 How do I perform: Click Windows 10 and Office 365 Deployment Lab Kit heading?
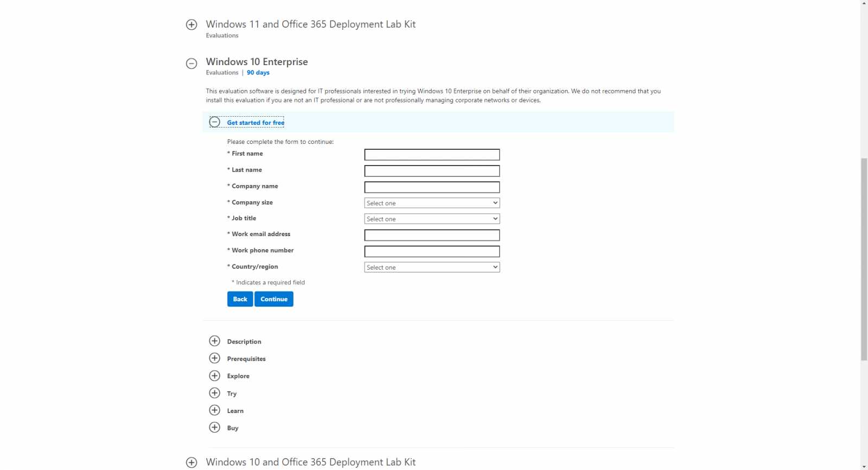(x=311, y=462)
